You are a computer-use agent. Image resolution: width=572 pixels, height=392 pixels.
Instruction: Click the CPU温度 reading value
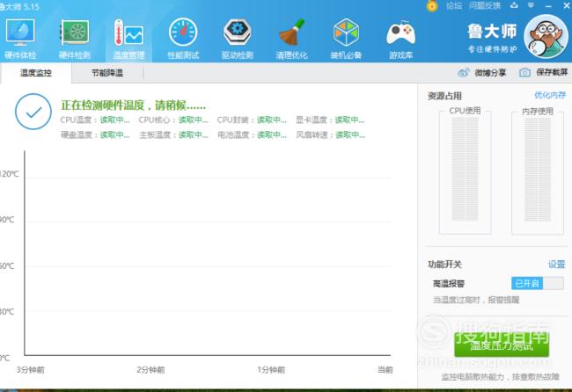pos(115,120)
